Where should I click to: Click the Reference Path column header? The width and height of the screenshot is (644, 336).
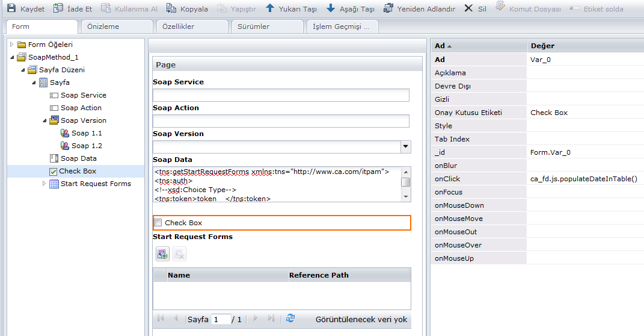click(x=349, y=275)
